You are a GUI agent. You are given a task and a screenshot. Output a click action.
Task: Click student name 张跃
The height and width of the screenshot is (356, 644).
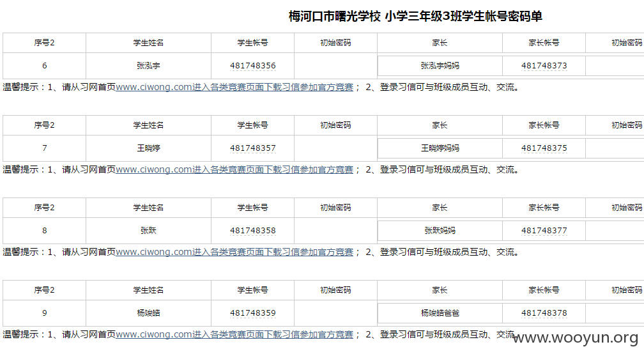148,231
